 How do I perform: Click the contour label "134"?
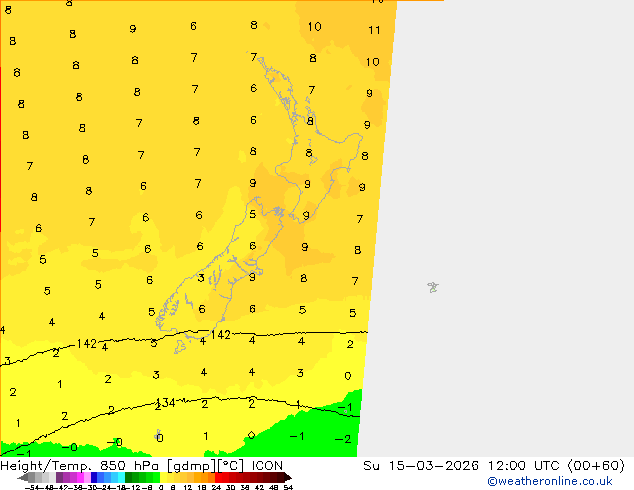166,403
